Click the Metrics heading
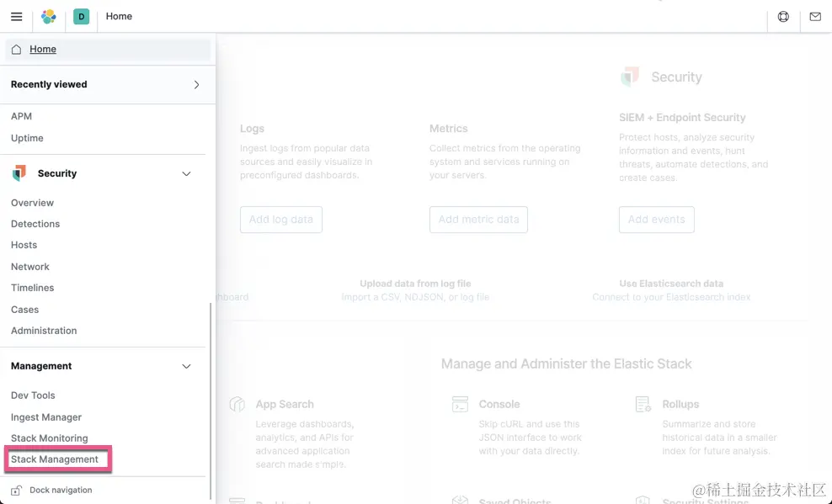Image resolution: width=832 pixels, height=504 pixels. [448, 129]
